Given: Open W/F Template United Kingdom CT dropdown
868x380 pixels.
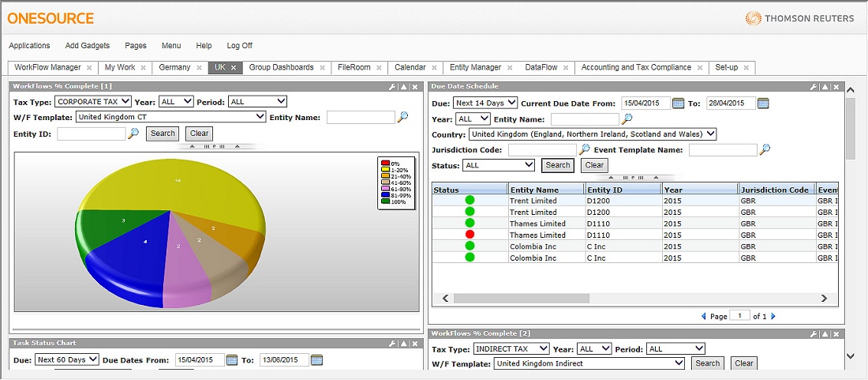Looking at the screenshot, I should (171, 117).
